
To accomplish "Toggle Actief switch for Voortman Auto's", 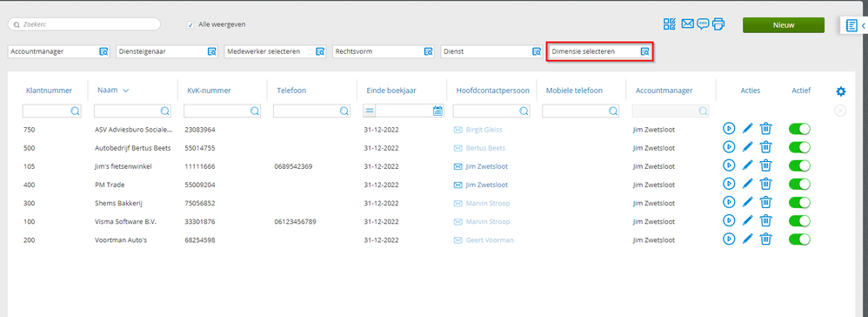I will [x=799, y=239].
